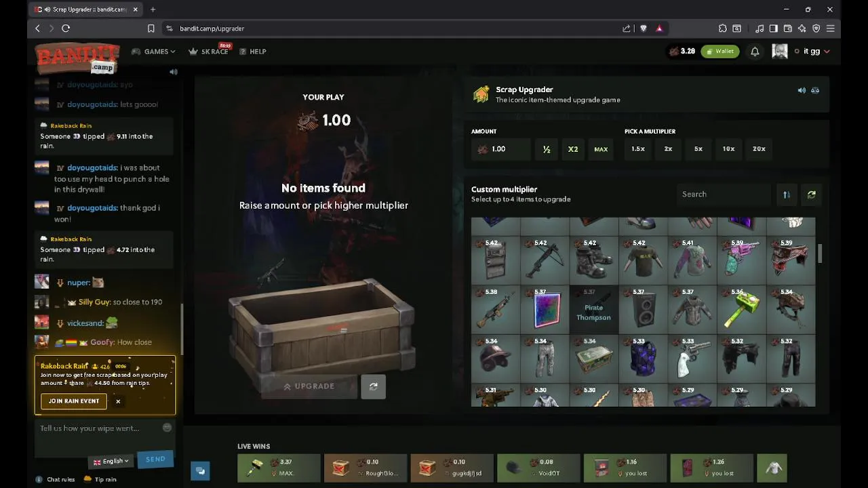Screen dimensions: 868x488
Task: Select the 5.33 white revolver item
Action: (x=692, y=359)
